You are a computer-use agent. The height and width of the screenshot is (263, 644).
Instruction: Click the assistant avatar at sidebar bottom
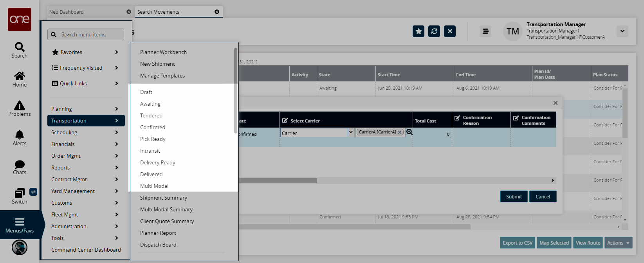pos(20,247)
